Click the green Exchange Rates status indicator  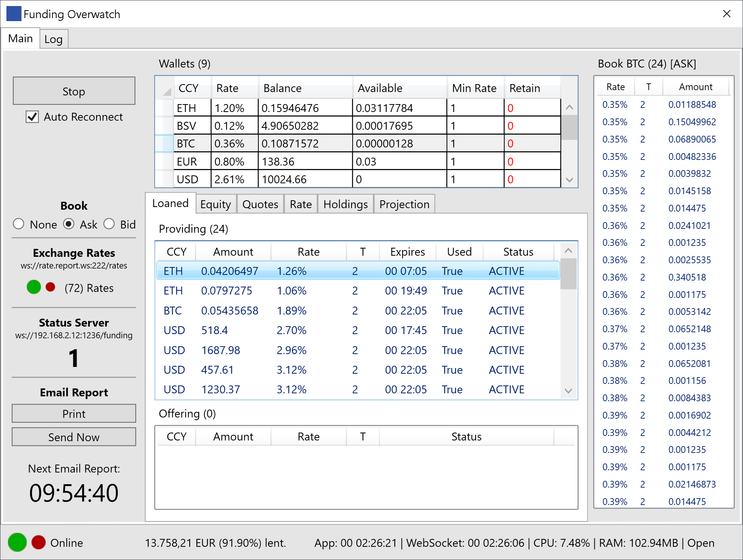[x=34, y=287]
